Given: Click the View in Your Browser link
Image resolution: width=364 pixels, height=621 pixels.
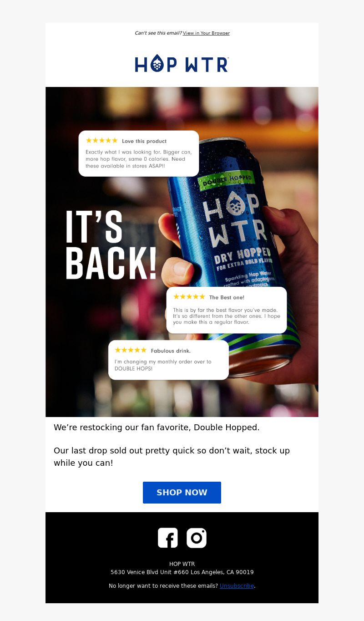Looking at the screenshot, I should pos(206,33).
